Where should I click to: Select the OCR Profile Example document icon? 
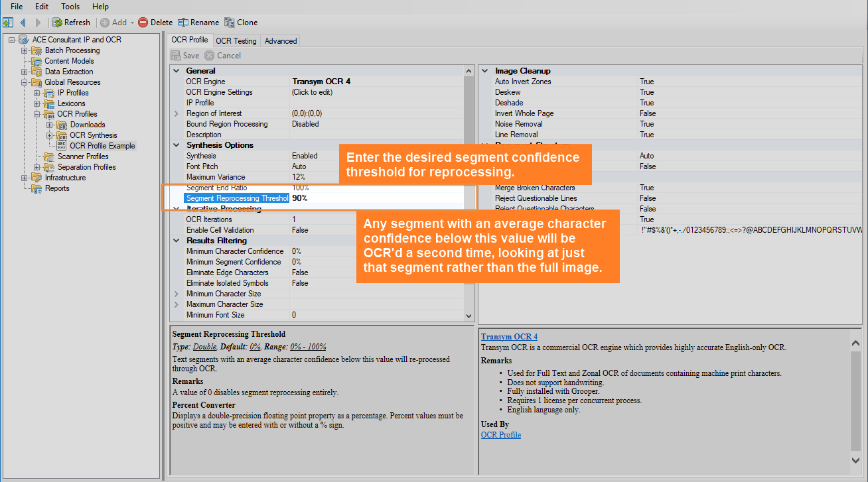pos(62,146)
